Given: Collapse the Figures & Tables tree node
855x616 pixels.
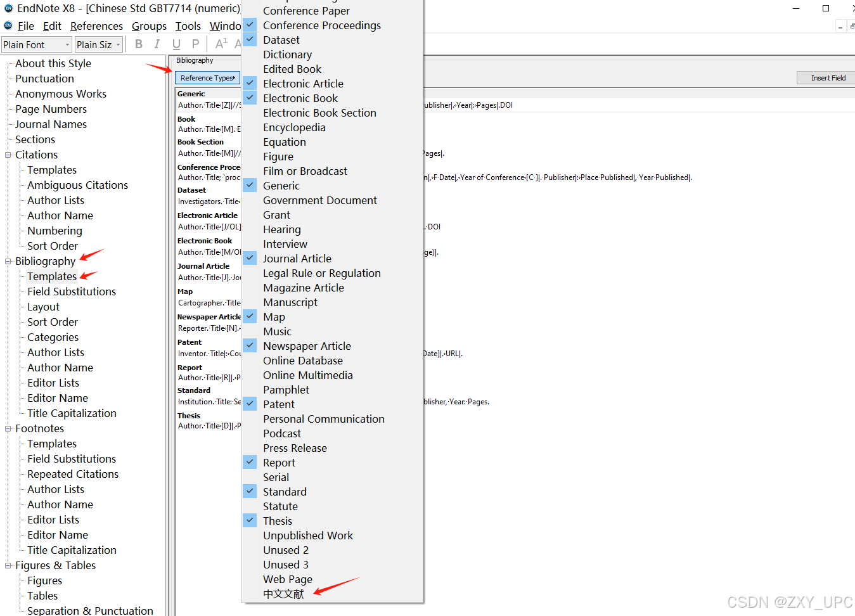Looking at the screenshot, I should click(8, 565).
